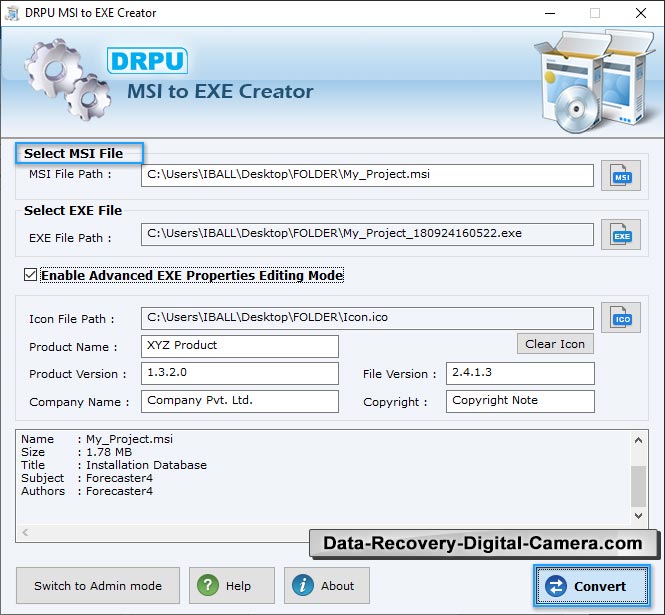665x615 pixels.
Task: Select the 'Installation Database' title value
Action: tap(146, 465)
